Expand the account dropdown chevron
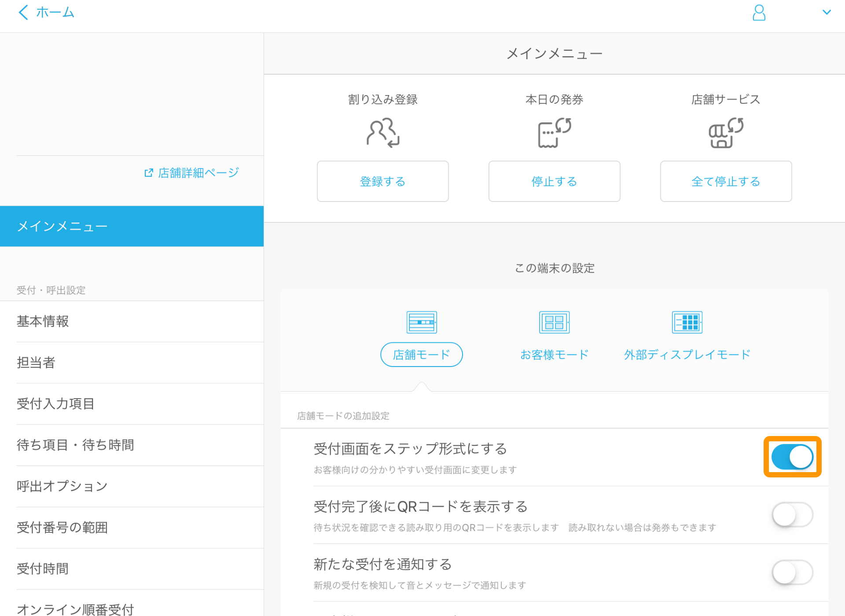 tap(827, 12)
